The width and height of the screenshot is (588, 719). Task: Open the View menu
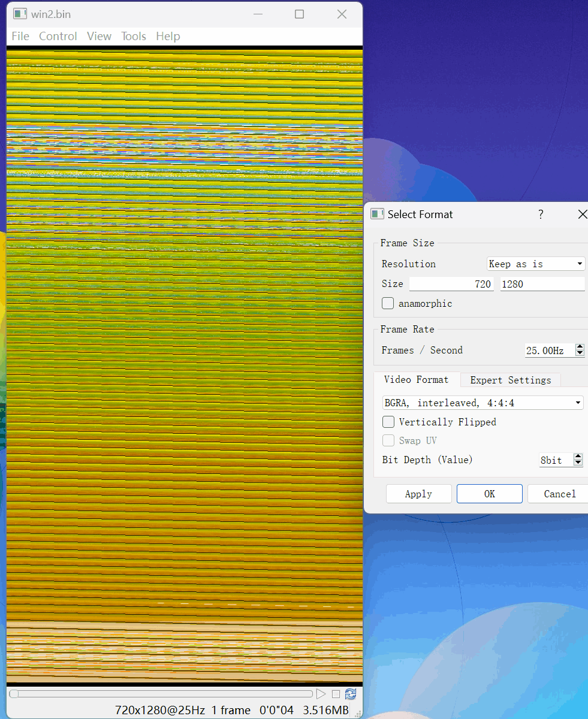[99, 36]
